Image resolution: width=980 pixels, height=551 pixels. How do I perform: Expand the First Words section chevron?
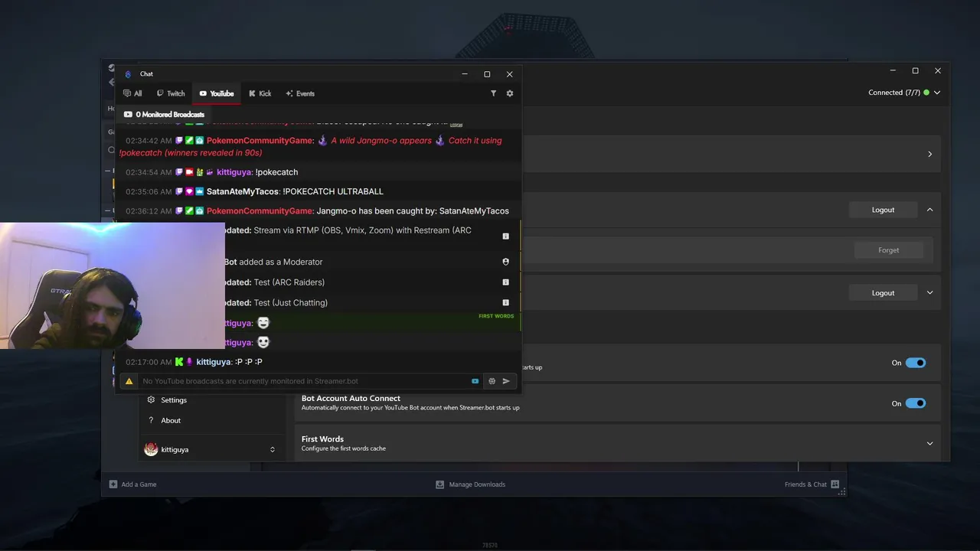(x=930, y=443)
